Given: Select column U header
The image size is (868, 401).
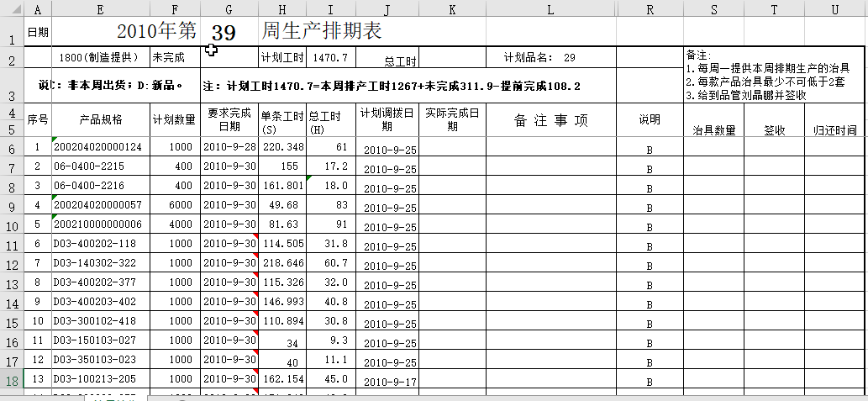Looking at the screenshot, I should click(835, 8).
